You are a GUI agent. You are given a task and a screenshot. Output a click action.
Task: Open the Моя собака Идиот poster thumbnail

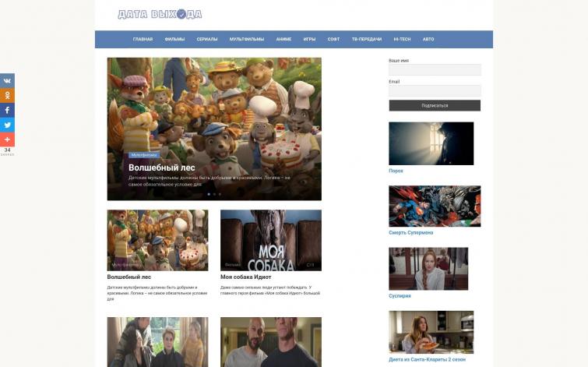[271, 240]
